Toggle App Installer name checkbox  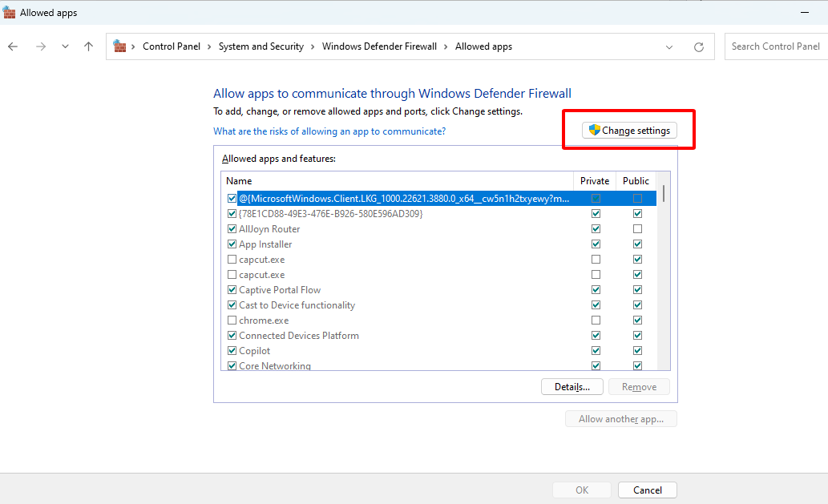pos(232,244)
